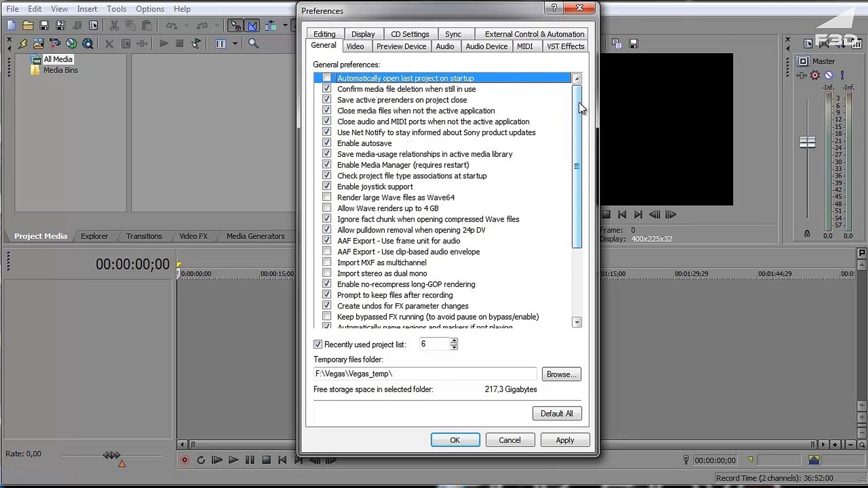Viewport: 868px width, 488px height.
Task: Uncheck the Enable autosave checkbox
Action: (326, 143)
